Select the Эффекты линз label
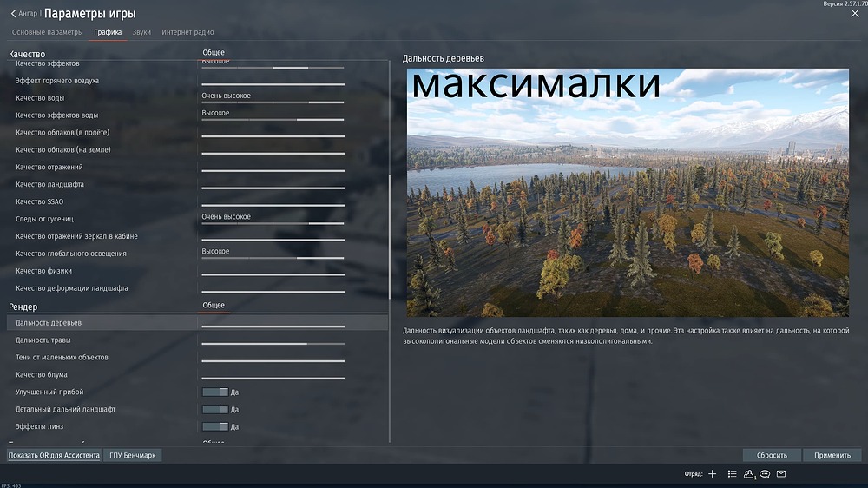The height and width of the screenshot is (488, 868). point(39,426)
